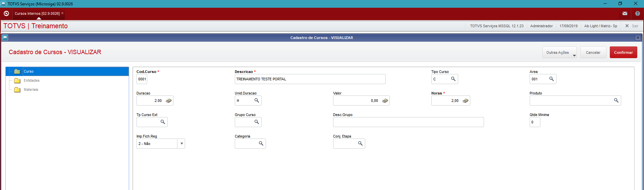Screen dimensions: 644x190
Task: Click the Horas calculator icon
Action: pos(466,101)
